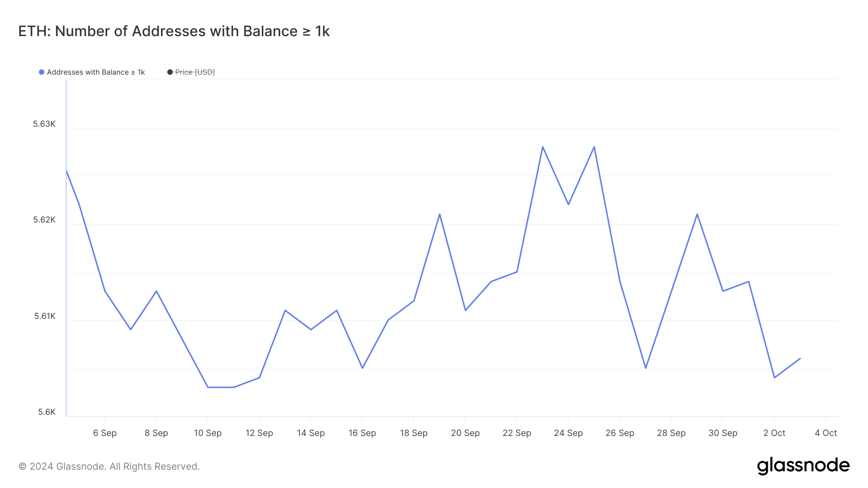
Task: Click the Glassnode copyright notice text
Action: point(109,466)
